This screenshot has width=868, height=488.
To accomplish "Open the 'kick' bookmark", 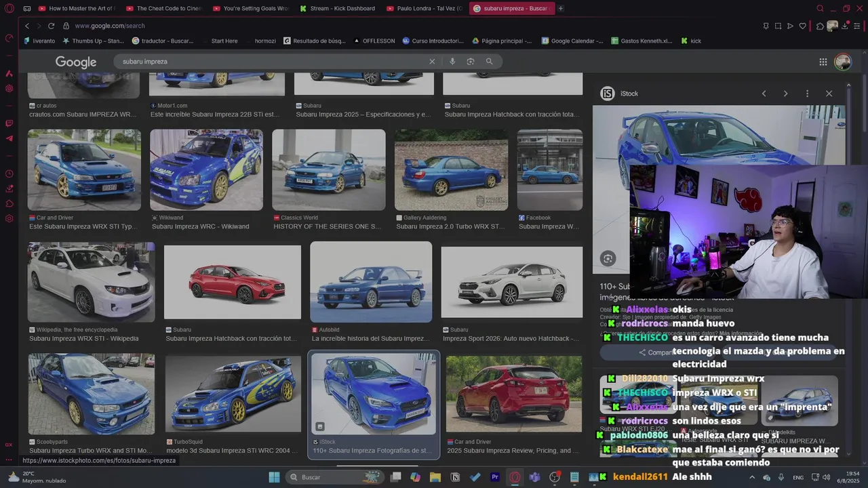I will coord(690,41).
